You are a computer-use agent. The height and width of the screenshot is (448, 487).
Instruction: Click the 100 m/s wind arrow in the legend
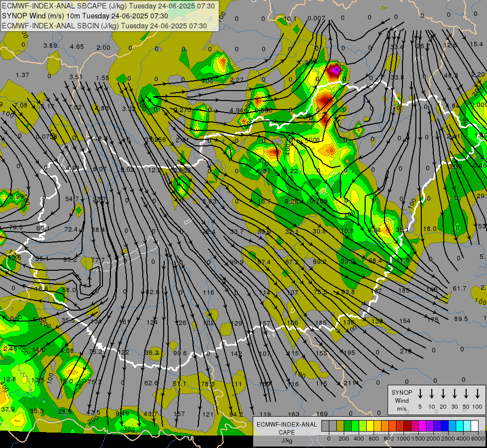478,394
